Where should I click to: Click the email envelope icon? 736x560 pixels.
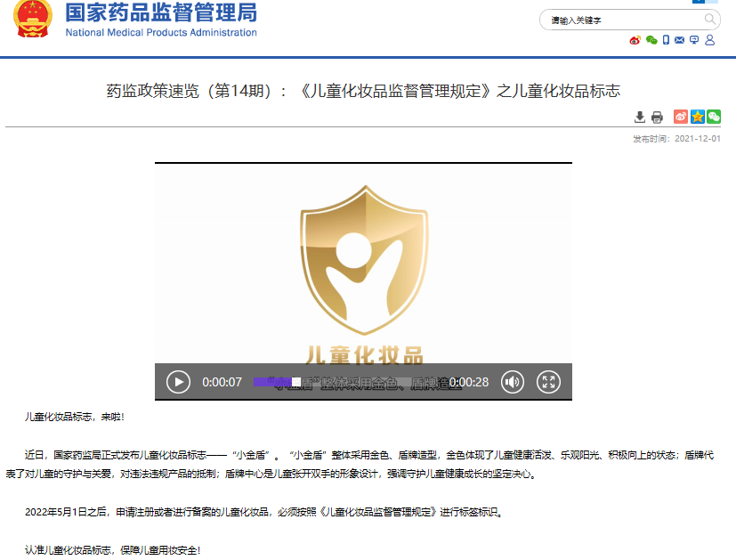pos(680,40)
